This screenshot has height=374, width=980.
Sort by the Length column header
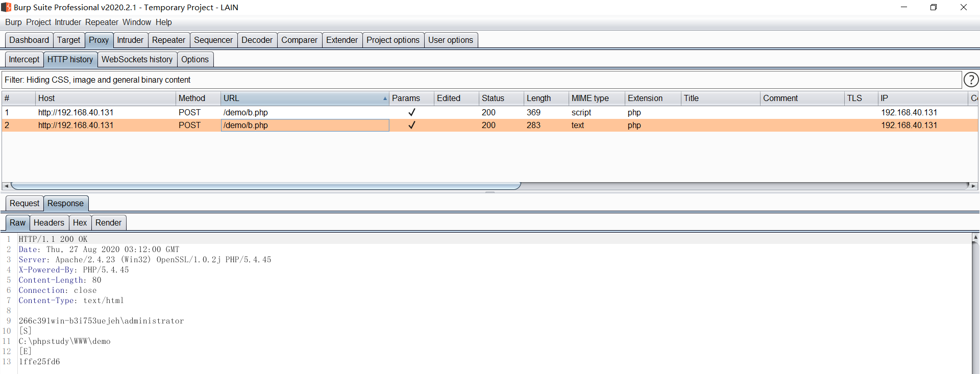pos(546,98)
